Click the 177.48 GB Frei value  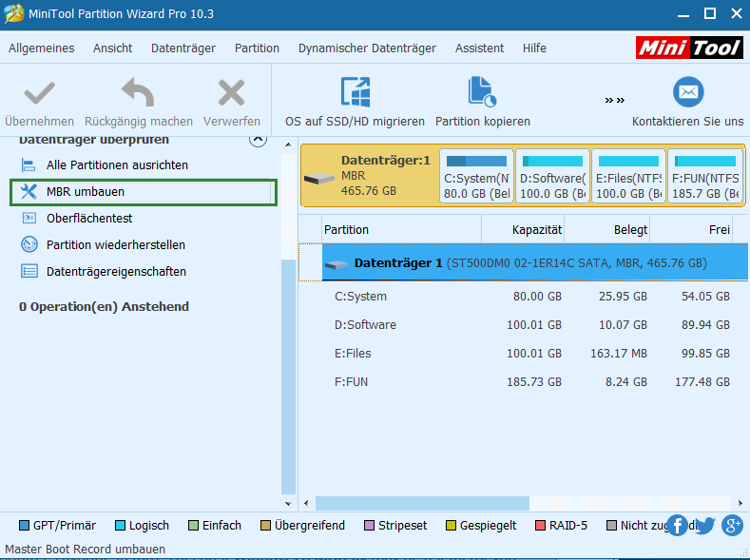pos(702,382)
